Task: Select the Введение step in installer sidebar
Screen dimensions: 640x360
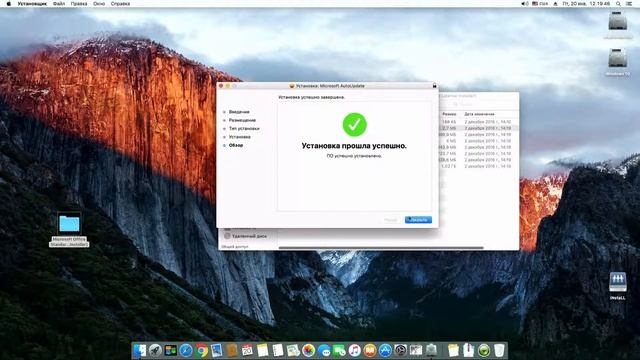Action: click(x=239, y=112)
